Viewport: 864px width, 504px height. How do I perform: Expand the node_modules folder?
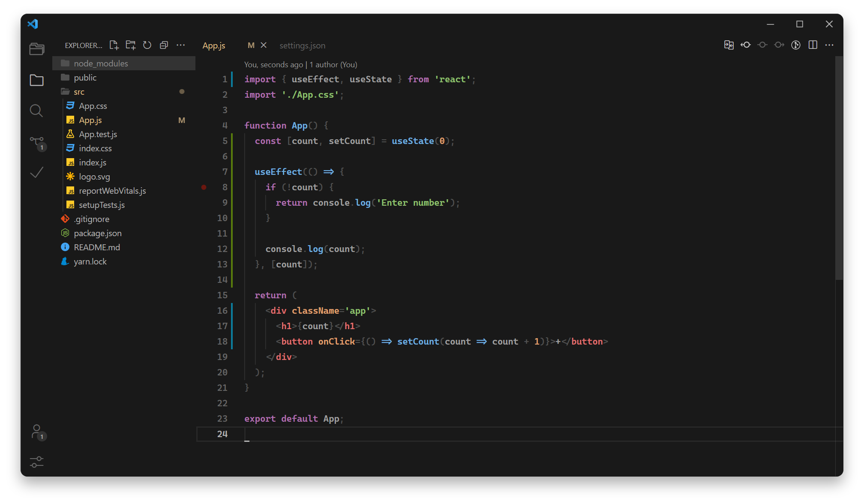[x=101, y=63]
